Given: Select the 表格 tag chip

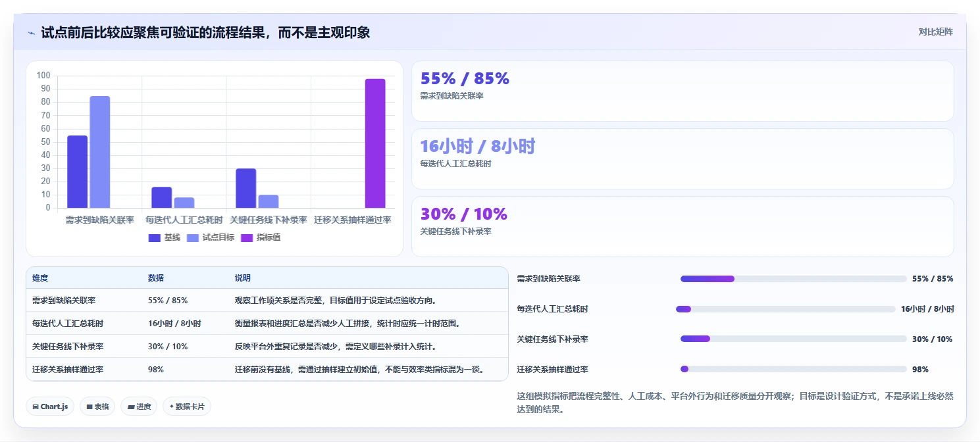Looking at the screenshot, I should click(97, 406).
